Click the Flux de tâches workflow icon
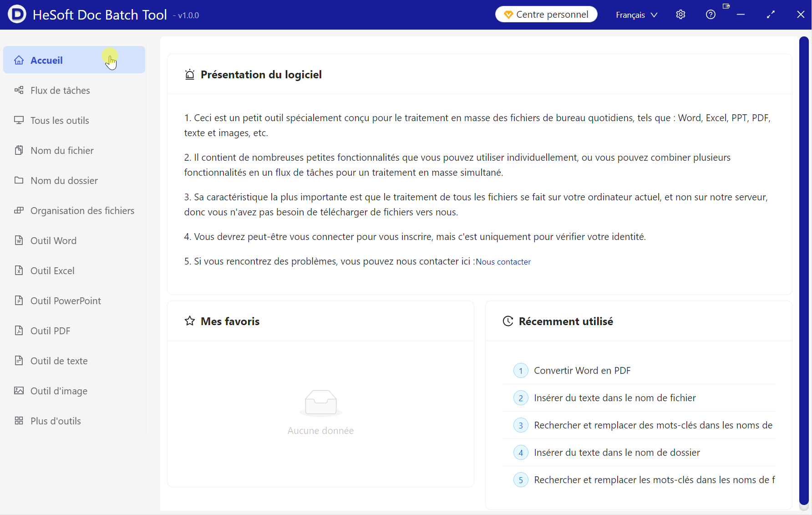The image size is (812, 515). pyautogui.click(x=19, y=90)
